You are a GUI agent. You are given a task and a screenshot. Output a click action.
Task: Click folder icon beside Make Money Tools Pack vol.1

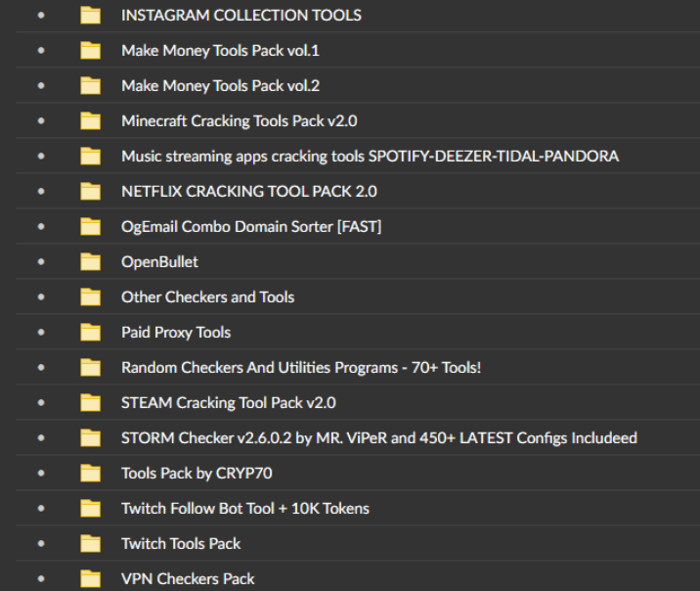(x=90, y=51)
